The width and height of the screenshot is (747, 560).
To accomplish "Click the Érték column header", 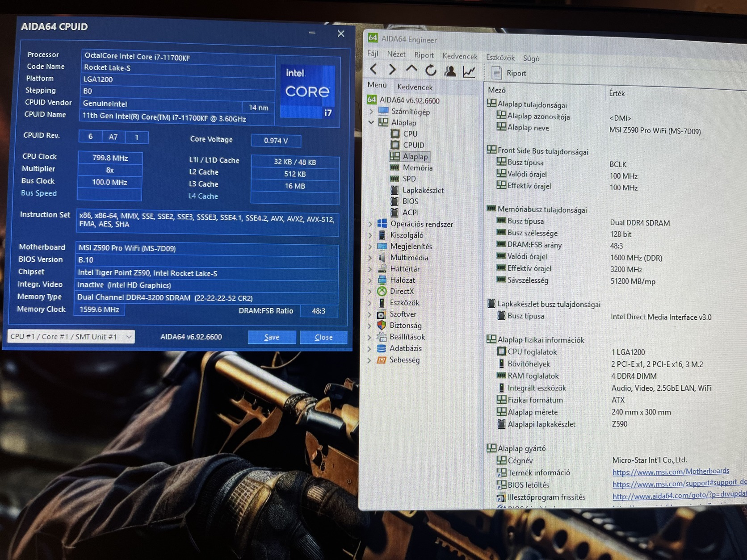I will tap(617, 93).
